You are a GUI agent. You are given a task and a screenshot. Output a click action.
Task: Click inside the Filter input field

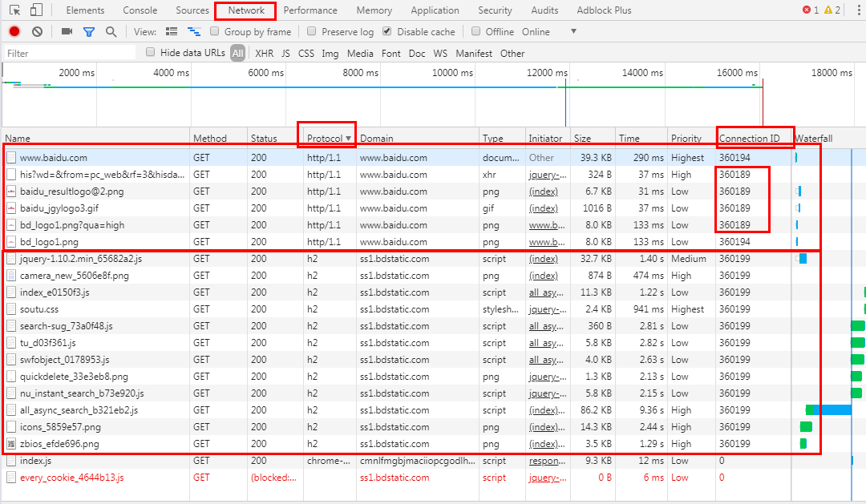[x=68, y=53]
